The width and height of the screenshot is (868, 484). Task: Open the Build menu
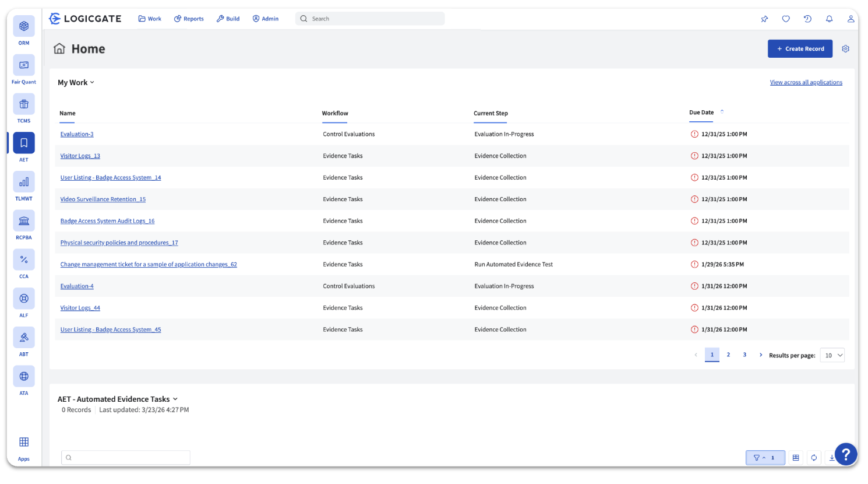point(228,19)
